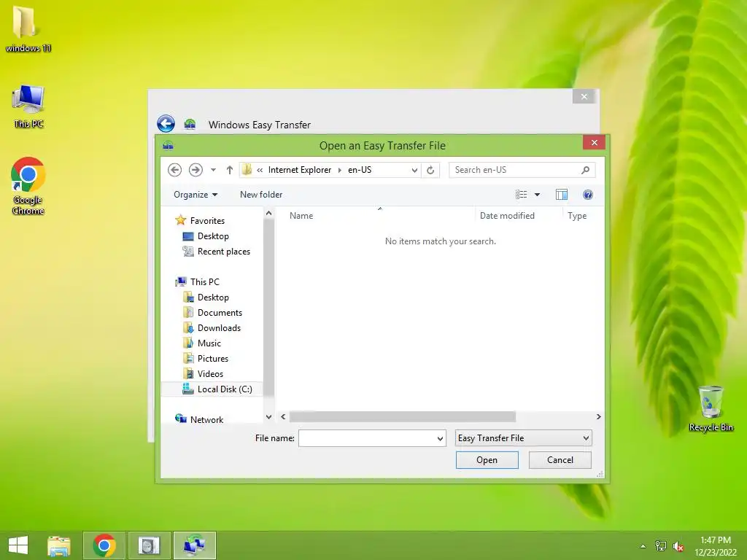Image resolution: width=747 pixels, height=560 pixels.
Task: Click the Back arrow in file dialog
Action: coord(175,170)
